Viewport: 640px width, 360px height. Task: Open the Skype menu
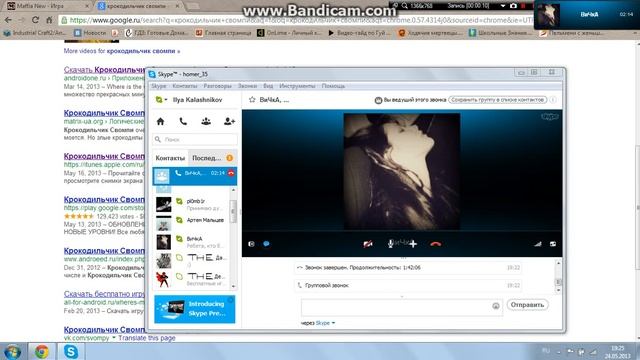(159, 86)
